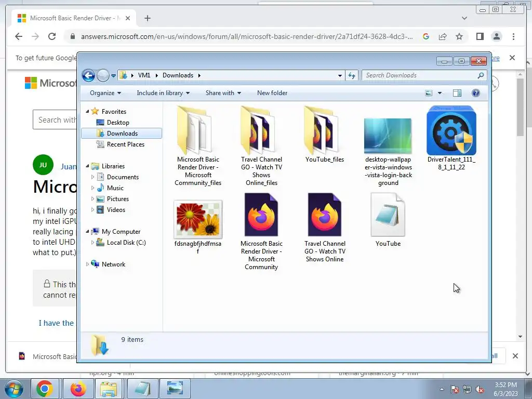Select the YouTube notepad text file
Screen dimensions: 532x399
click(388, 220)
